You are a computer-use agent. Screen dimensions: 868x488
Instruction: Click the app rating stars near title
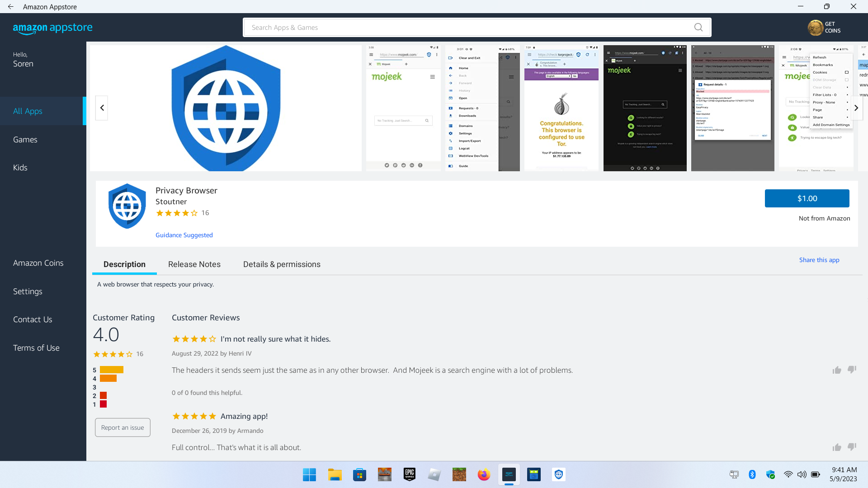pyautogui.click(x=177, y=213)
